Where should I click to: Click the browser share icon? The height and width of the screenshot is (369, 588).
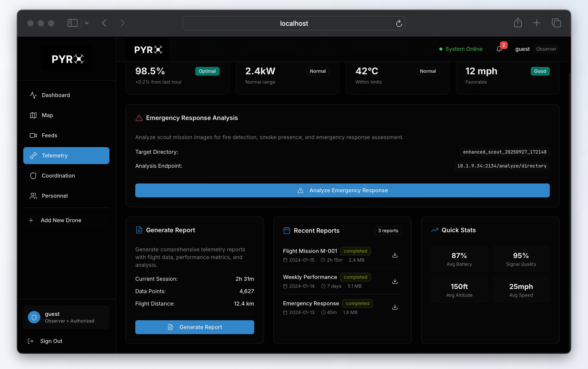click(x=518, y=23)
